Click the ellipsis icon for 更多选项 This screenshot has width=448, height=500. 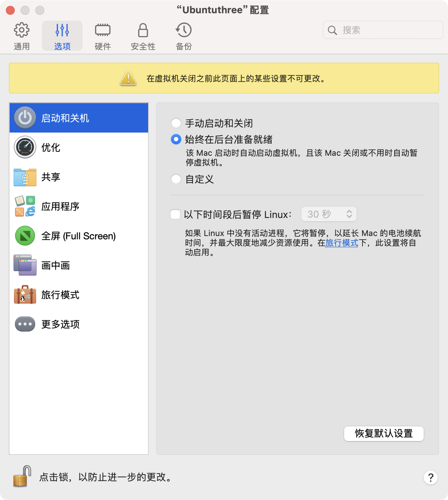click(x=25, y=324)
